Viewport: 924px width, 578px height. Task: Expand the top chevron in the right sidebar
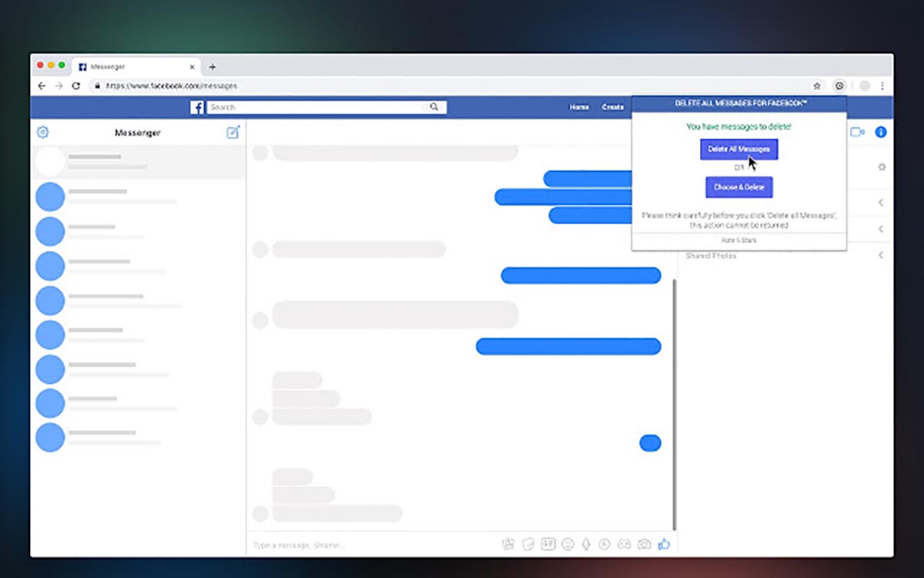pos(882,202)
